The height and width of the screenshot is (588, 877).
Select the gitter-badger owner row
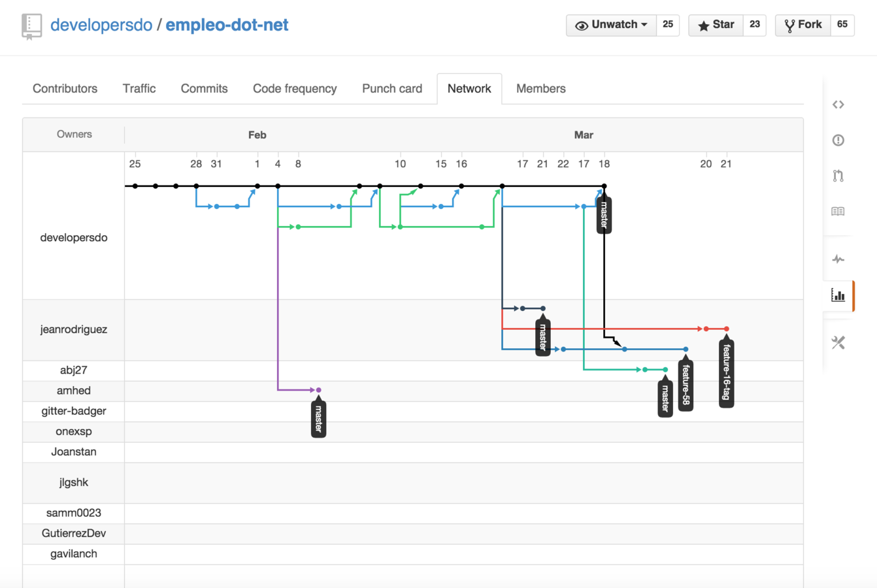74,411
